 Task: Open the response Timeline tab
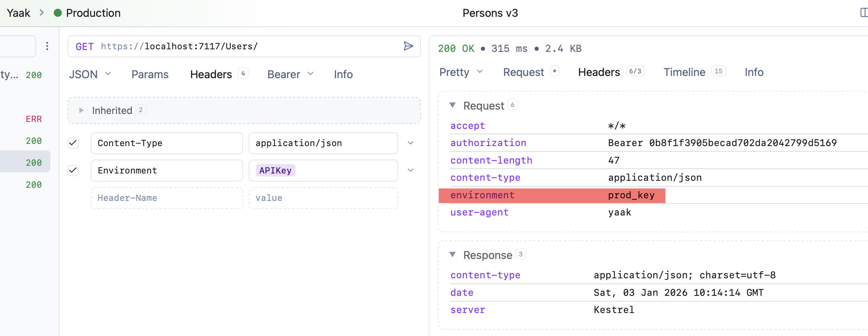point(684,72)
